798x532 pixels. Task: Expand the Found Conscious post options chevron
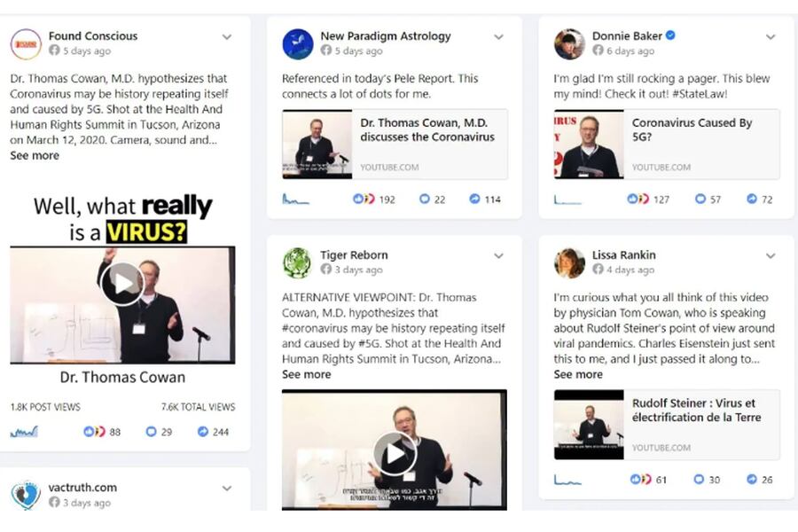(227, 36)
